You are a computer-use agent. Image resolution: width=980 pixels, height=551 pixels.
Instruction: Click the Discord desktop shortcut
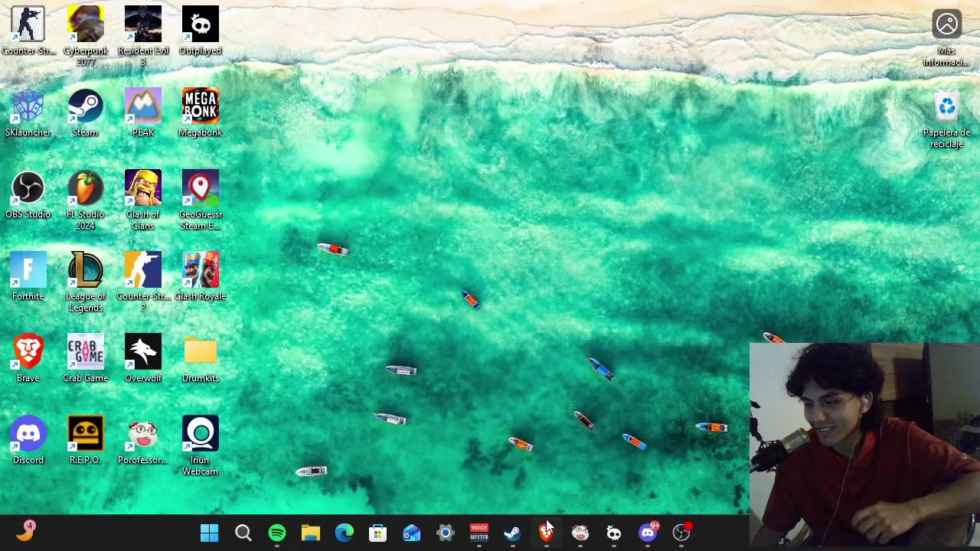28,440
